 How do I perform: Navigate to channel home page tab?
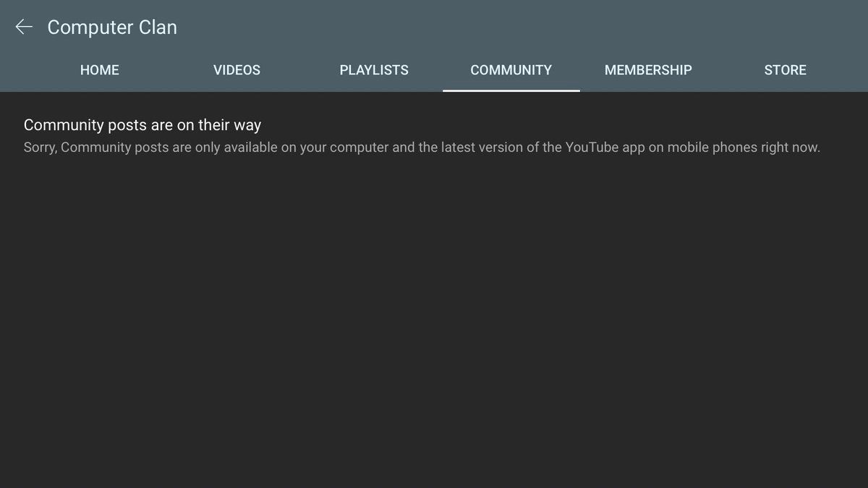pos(100,70)
